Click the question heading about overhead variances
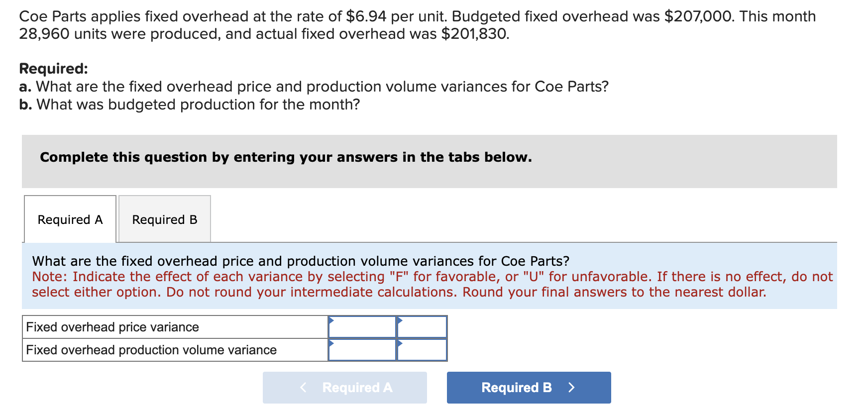The height and width of the screenshot is (416, 868). click(x=301, y=261)
